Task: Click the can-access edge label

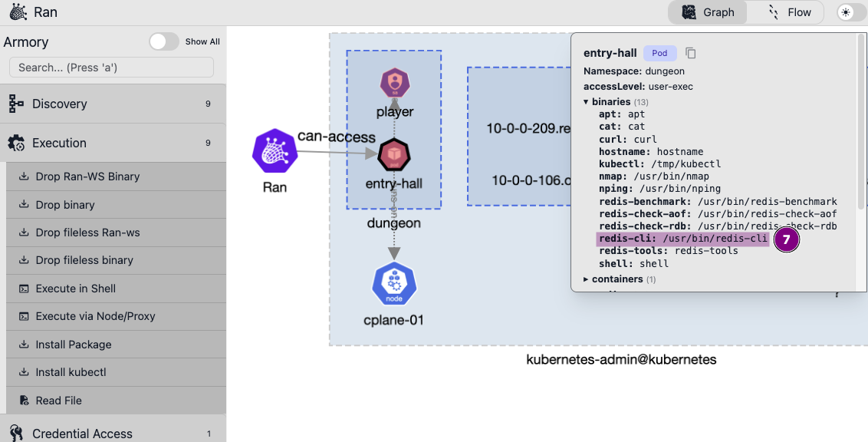Action: point(337,137)
